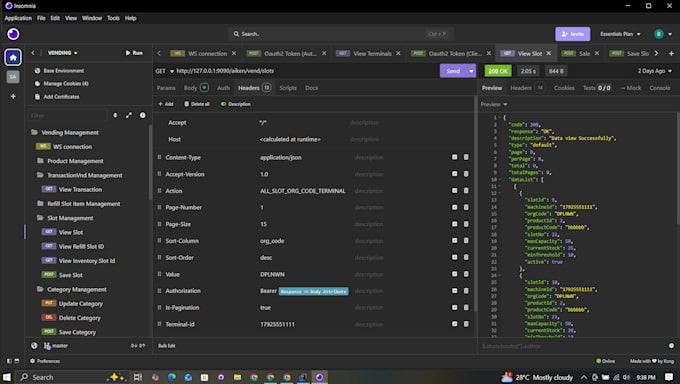Screen dimensions: 680x384
Task: Delete the Content-Type header with trash icon
Action: (x=466, y=157)
